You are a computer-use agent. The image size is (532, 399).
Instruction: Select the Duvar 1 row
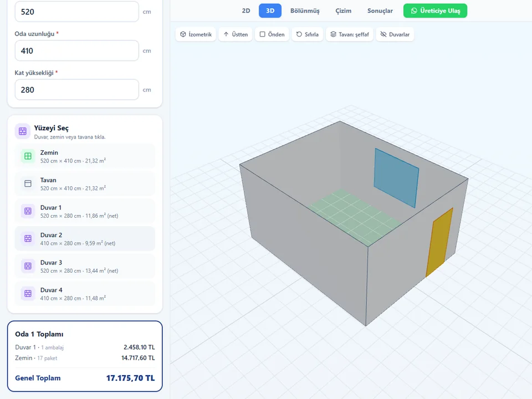85,211
